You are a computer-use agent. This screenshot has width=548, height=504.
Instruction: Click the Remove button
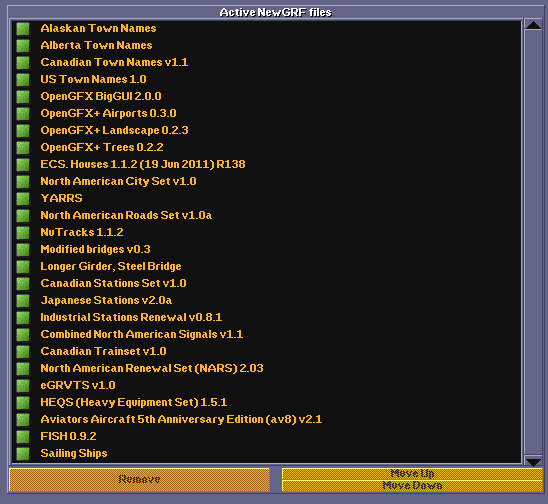(x=139, y=480)
